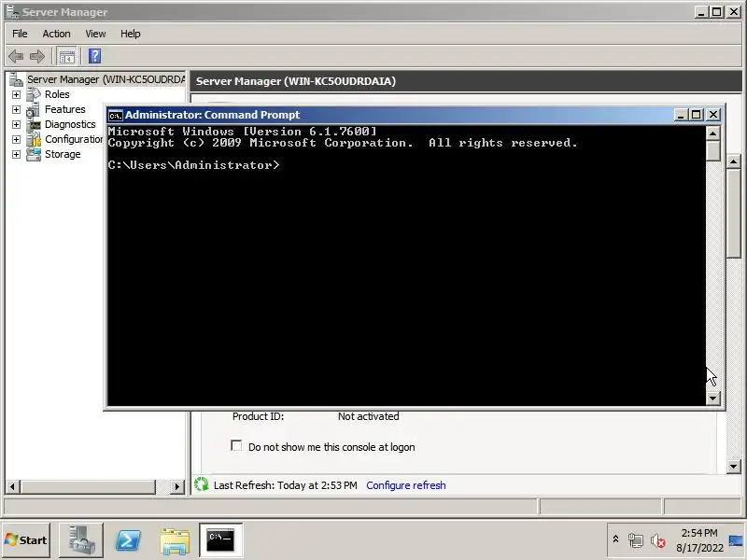Screen dimensions: 747x560
Task: Open the Help toolbar icon
Action: click(x=94, y=56)
